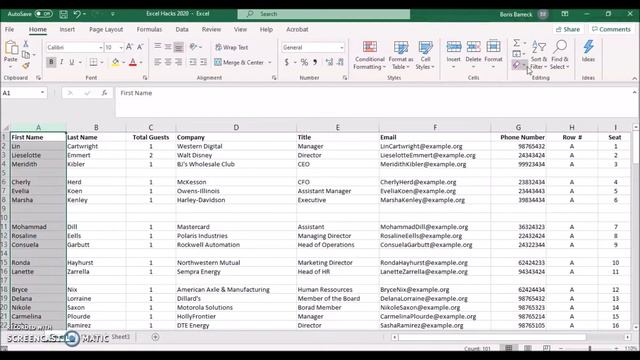640x360 pixels.
Task: Click the Clear eraser icon
Action: (x=517, y=65)
